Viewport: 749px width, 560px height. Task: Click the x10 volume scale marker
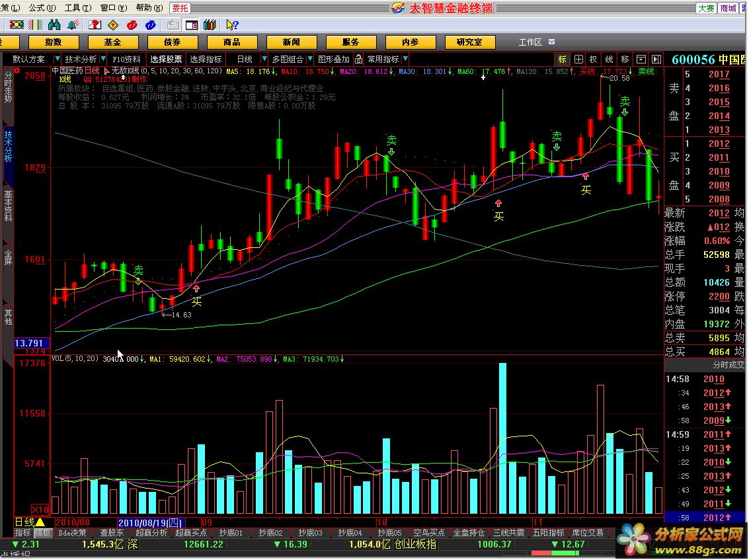(40, 509)
